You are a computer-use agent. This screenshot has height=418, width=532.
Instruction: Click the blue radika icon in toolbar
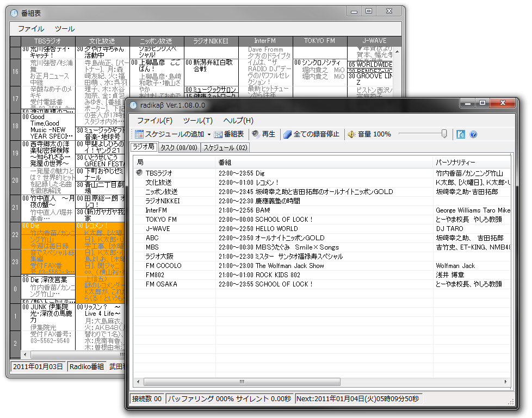tap(460, 134)
